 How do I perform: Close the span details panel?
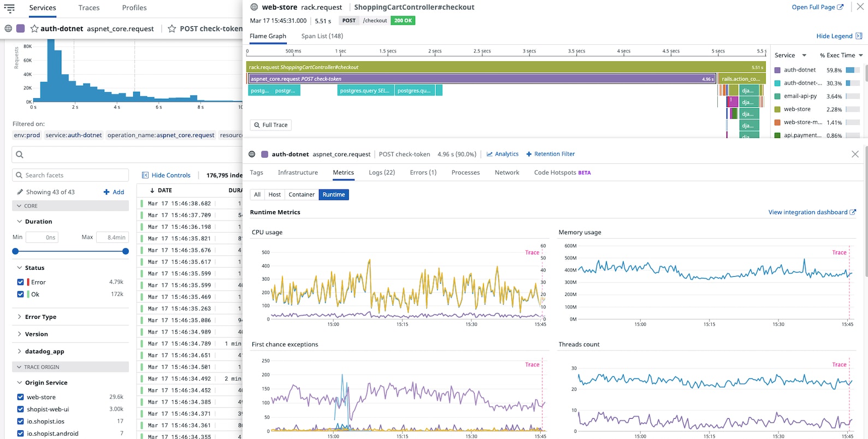(x=855, y=154)
